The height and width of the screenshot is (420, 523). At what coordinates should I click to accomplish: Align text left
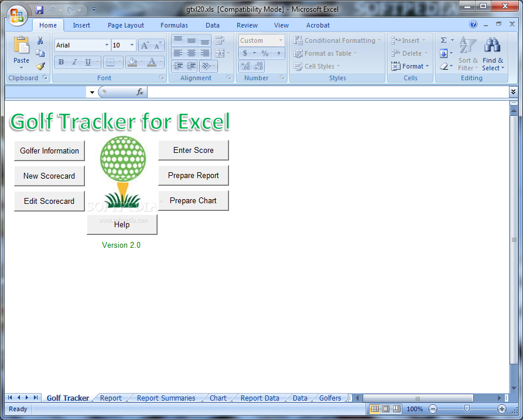pyautogui.click(x=178, y=53)
